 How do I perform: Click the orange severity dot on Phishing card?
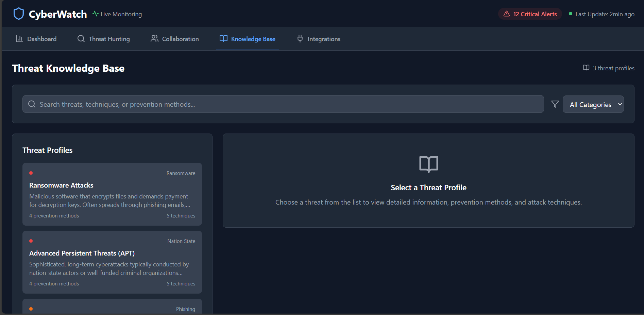(x=31, y=309)
